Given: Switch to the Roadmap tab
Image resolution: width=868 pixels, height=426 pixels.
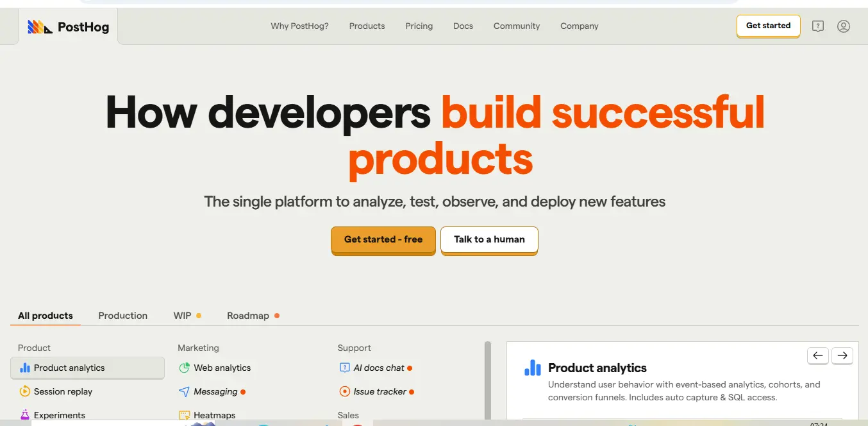Looking at the screenshot, I should click(253, 316).
